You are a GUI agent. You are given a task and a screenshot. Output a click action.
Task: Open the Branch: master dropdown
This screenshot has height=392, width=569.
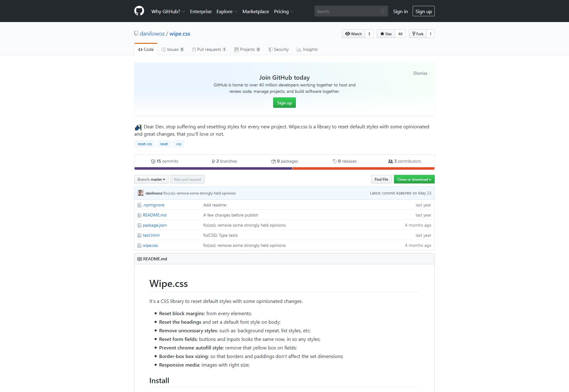(x=151, y=179)
